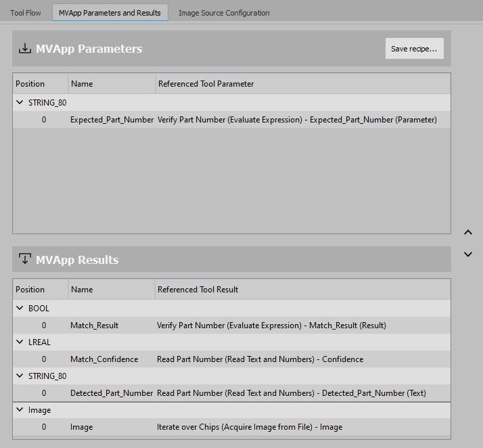Click the MVApp Results export icon

(25, 259)
